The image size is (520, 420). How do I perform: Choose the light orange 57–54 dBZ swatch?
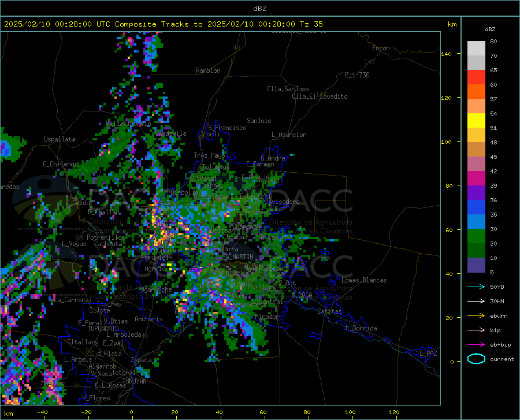[x=476, y=106]
